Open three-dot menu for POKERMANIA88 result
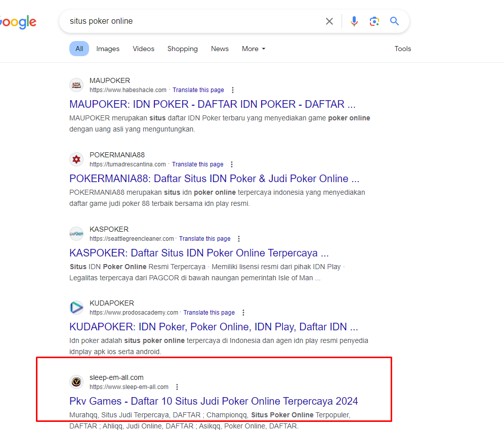The width and height of the screenshot is (504, 432). pyautogui.click(x=232, y=164)
